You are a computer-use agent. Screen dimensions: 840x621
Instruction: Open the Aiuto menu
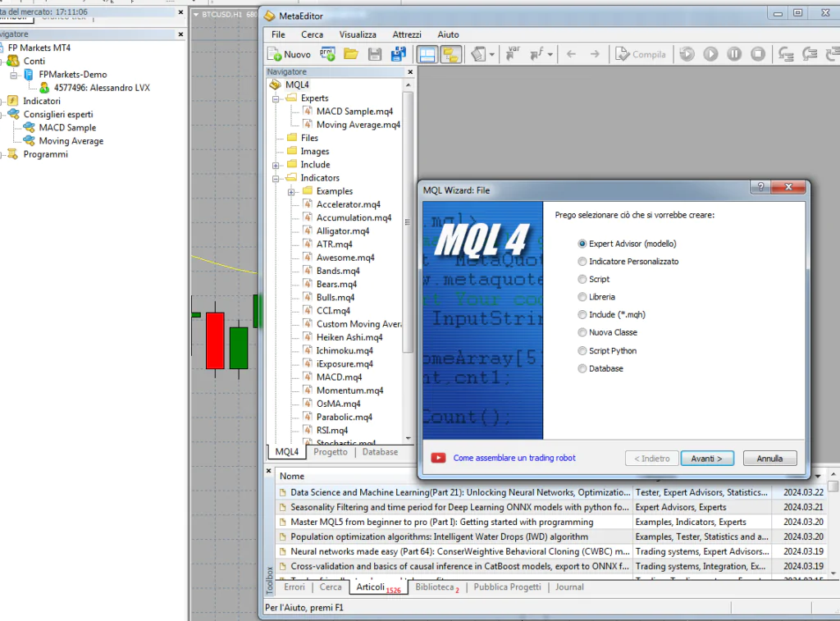[448, 34]
